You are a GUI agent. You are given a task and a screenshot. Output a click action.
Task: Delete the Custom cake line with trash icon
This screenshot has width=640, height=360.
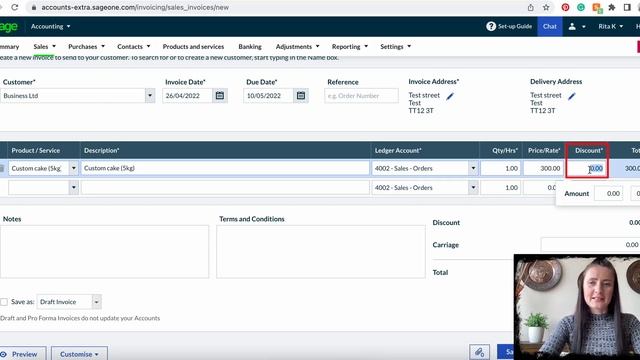tap(2, 168)
